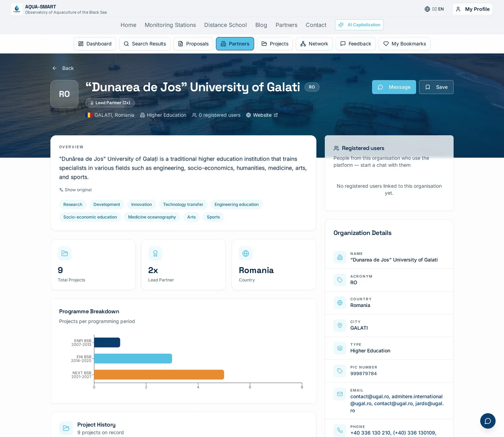Click the layers icon beside Type

(x=340, y=348)
